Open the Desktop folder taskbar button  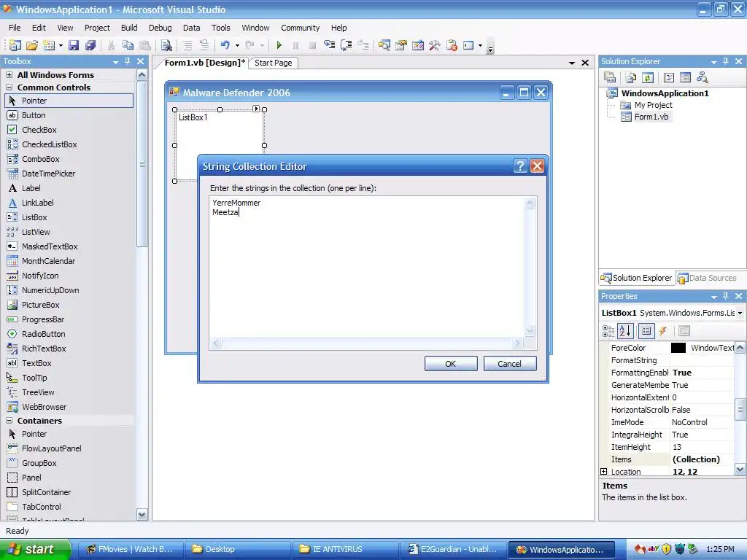click(x=237, y=549)
